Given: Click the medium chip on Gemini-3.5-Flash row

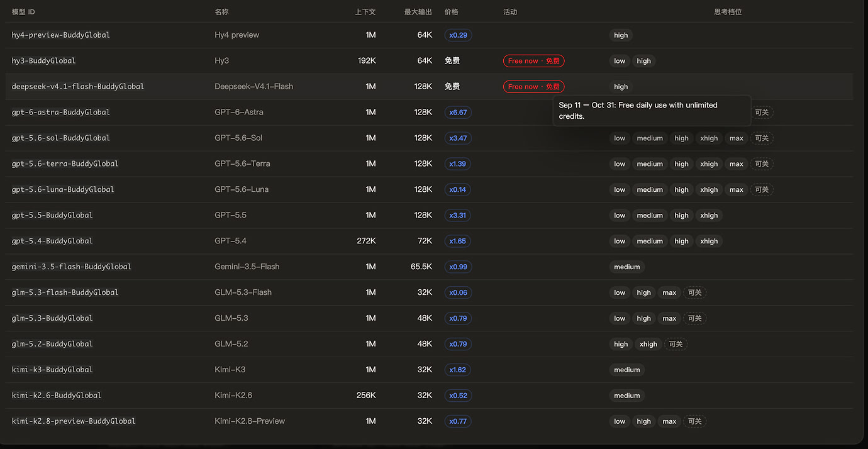Looking at the screenshot, I should click(x=626, y=267).
